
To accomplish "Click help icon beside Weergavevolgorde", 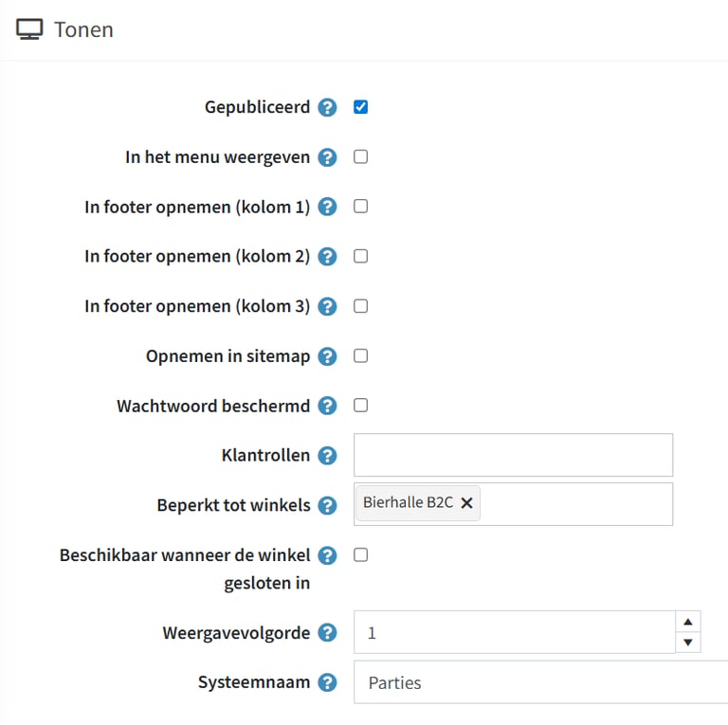I will pos(327,632).
